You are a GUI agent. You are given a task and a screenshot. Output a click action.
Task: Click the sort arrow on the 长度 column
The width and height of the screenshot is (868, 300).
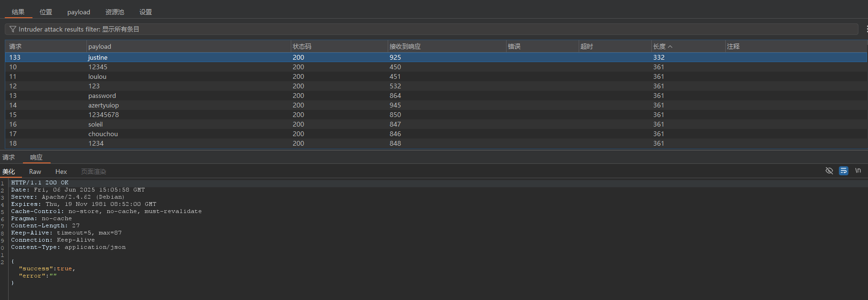coord(670,46)
